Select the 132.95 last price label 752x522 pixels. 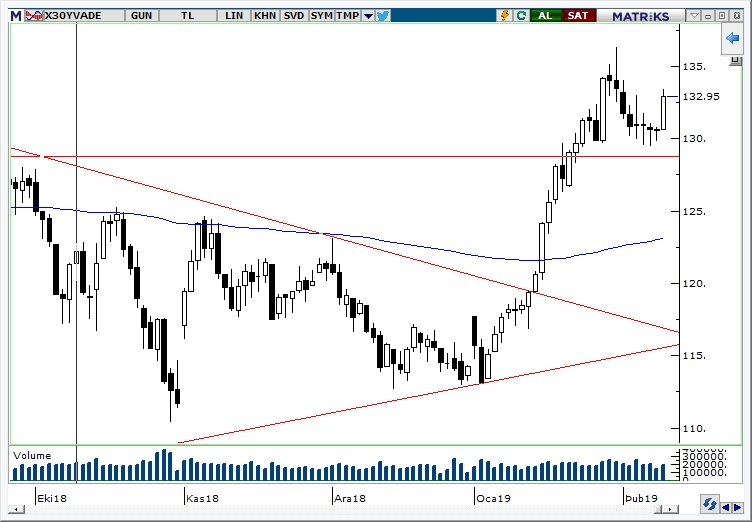pos(701,97)
